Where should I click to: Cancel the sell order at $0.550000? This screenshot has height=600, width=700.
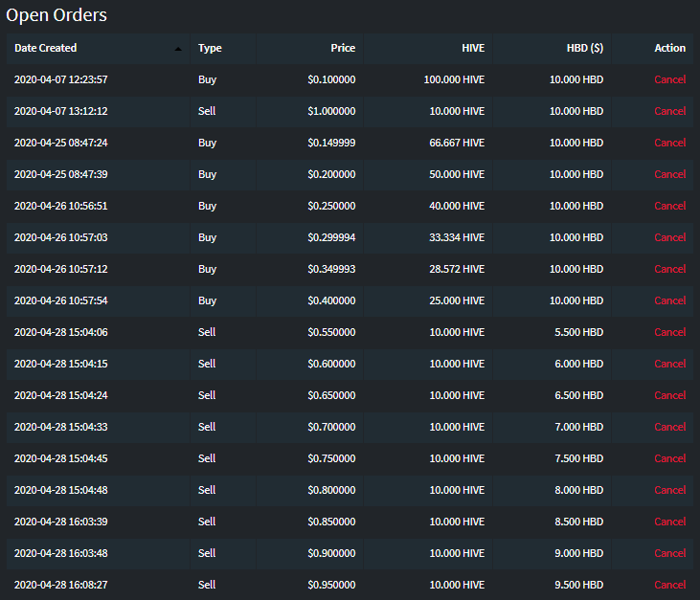(x=669, y=332)
